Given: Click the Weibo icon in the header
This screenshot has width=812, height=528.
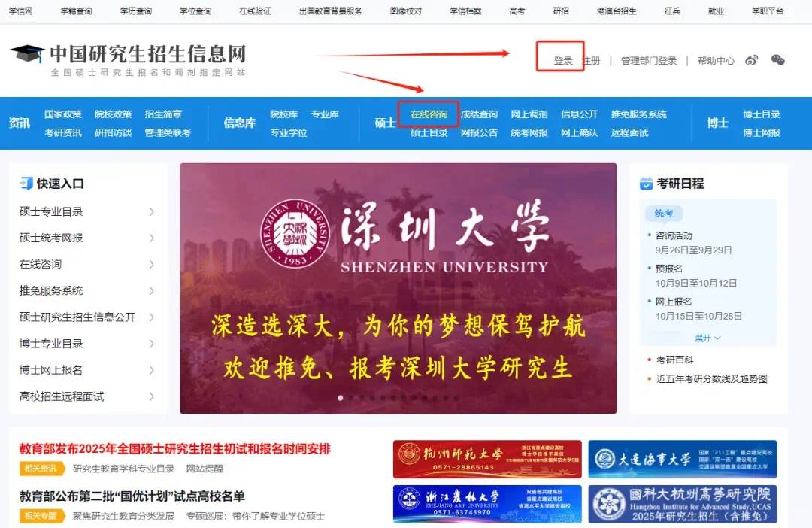Looking at the screenshot, I should point(751,60).
